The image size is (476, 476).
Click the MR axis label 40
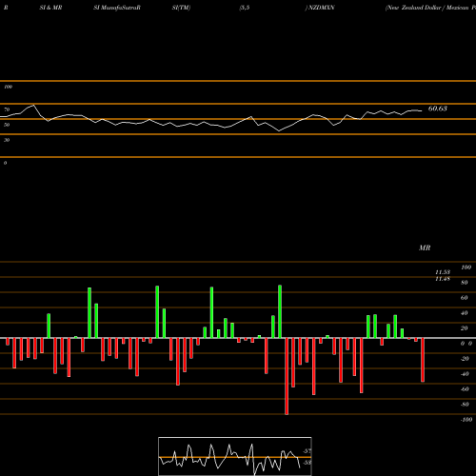(x=465, y=313)
